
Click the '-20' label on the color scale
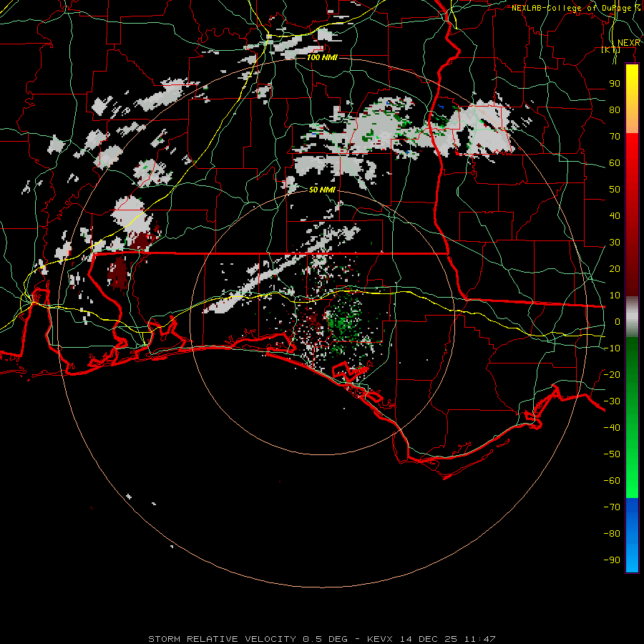click(x=612, y=374)
